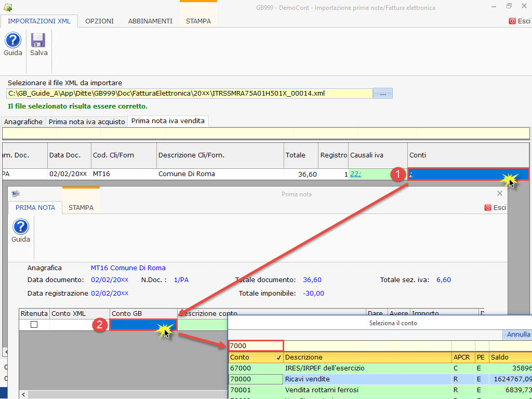Viewport: 532px width, 399px height.
Task: Select the Anagrafiche tab
Action: pos(23,122)
